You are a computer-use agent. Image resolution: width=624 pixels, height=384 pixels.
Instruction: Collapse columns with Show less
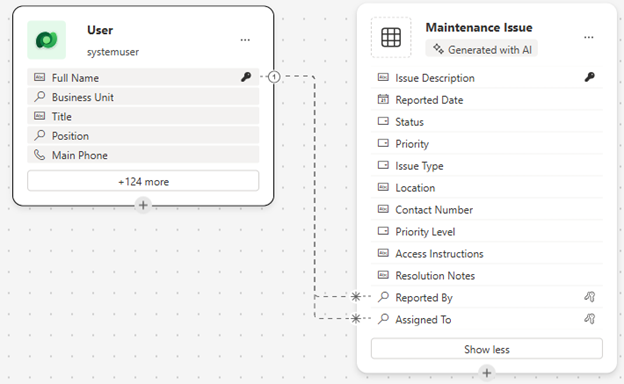[x=487, y=349]
